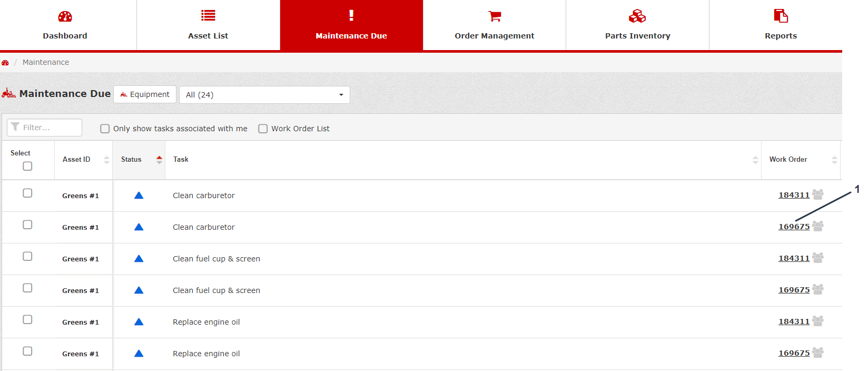Image resolution: width=868 pixels, height=371 pixels.
Task: Click the Parts Inventory boxes icon
Action: tap(637, 16)
